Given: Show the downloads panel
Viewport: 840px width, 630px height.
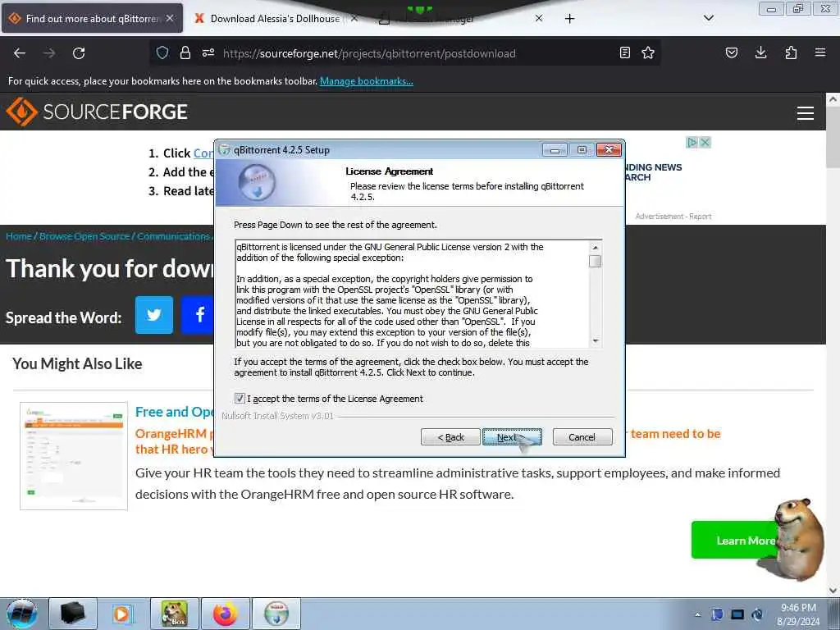Looking at the screenshot, I should pos(760,52).
